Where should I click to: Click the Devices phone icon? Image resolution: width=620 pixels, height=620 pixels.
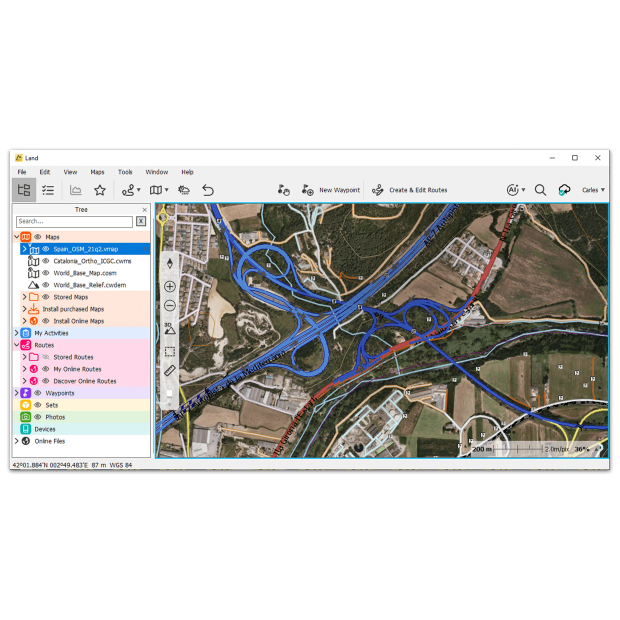26,429
